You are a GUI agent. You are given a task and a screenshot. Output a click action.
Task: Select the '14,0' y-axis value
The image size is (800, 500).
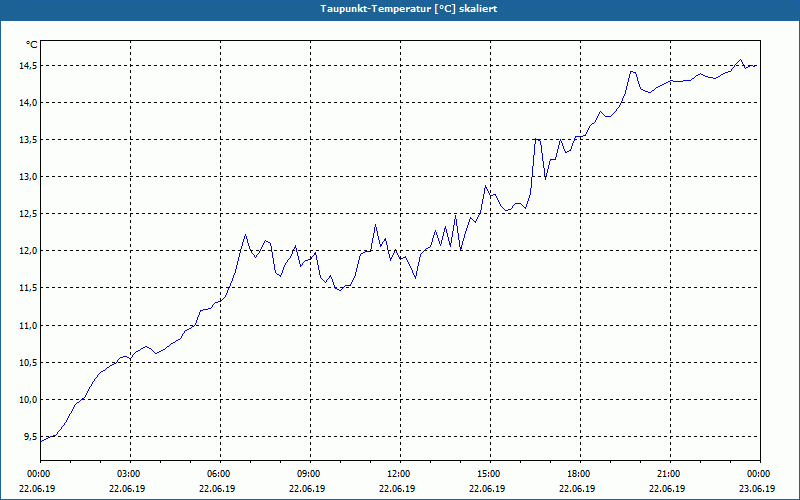point(28,103)
